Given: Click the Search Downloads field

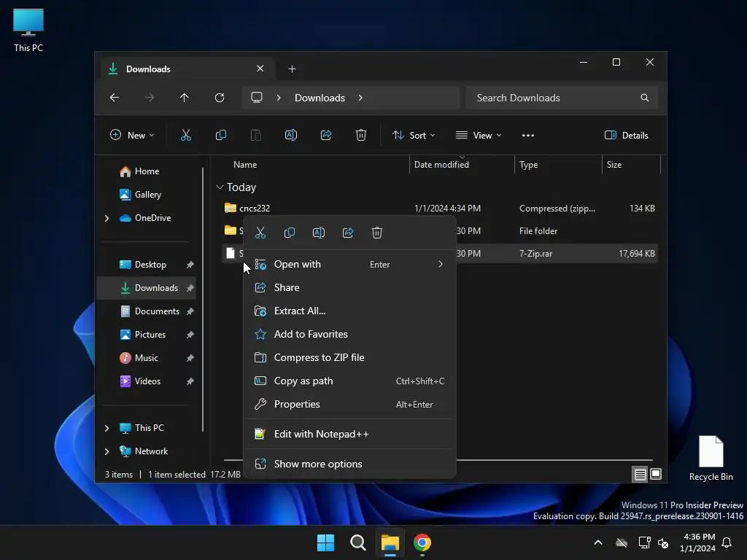Looking at the screenshot, I should 562,98.
